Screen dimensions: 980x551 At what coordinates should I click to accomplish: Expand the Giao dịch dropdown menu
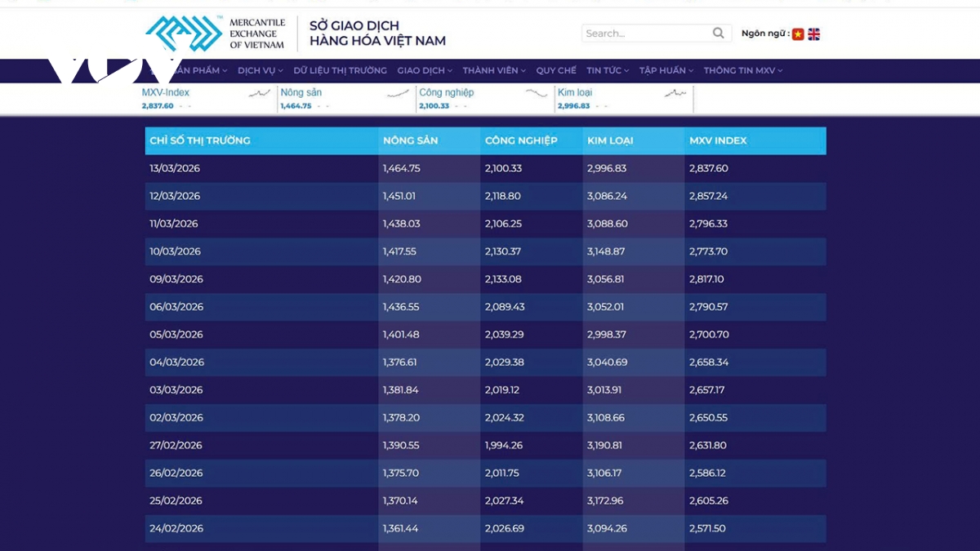pos(425,71)
